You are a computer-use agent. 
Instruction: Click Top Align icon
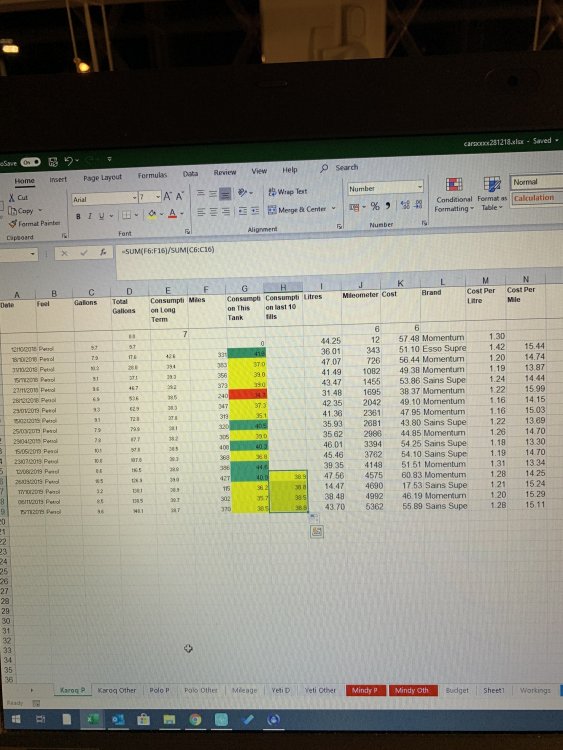[201, 193]
